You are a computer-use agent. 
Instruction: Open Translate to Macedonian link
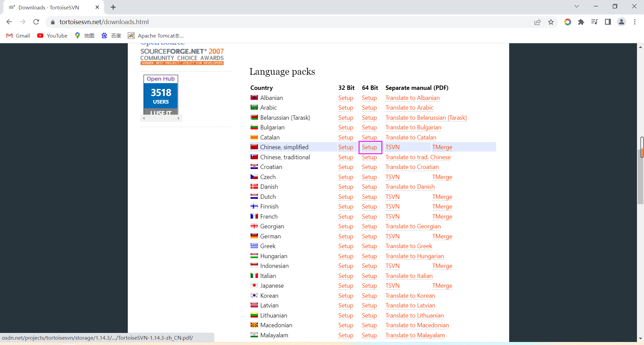click(x=417, y=325)
